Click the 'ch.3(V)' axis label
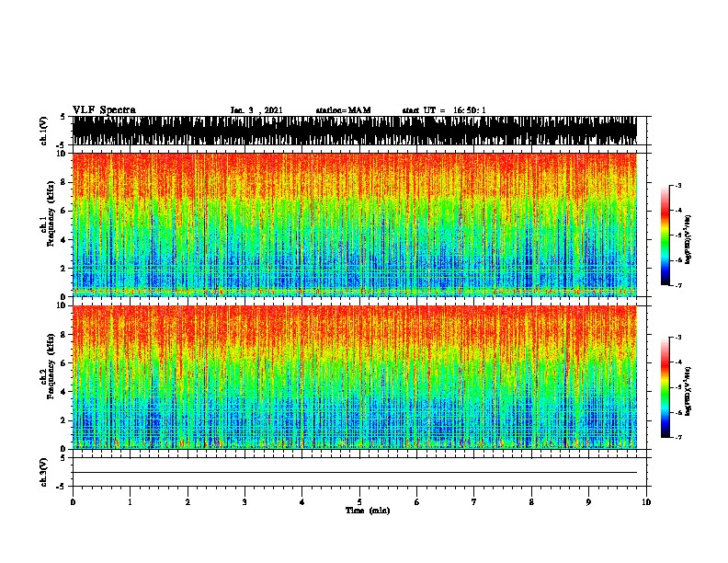 pyautogui.click(x=43, y=473)
